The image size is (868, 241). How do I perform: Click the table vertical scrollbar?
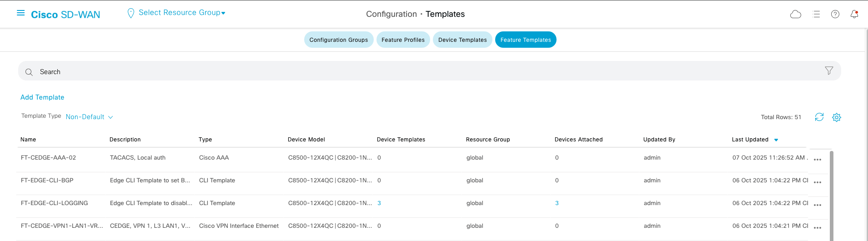(x=832, y=196)
